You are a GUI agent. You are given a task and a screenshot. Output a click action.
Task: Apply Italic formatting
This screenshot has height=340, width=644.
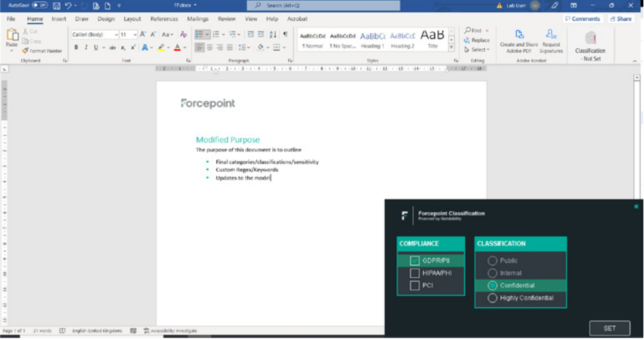(86, 47)
